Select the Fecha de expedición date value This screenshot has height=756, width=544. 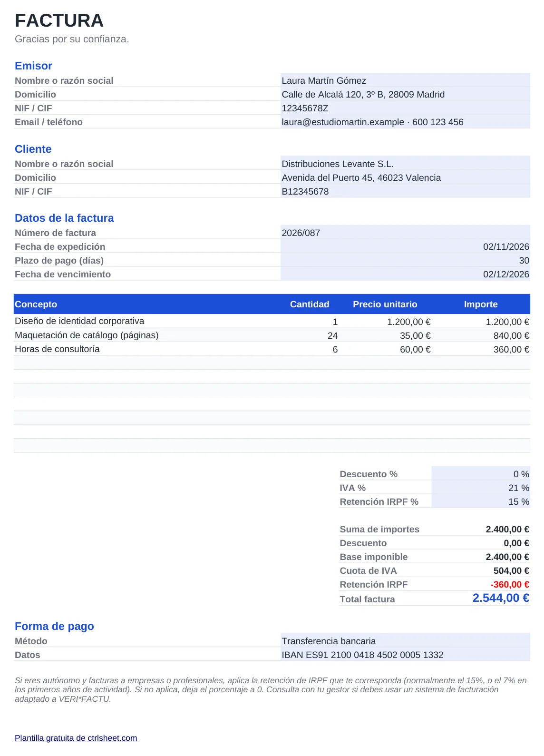[x=405, y=246]
